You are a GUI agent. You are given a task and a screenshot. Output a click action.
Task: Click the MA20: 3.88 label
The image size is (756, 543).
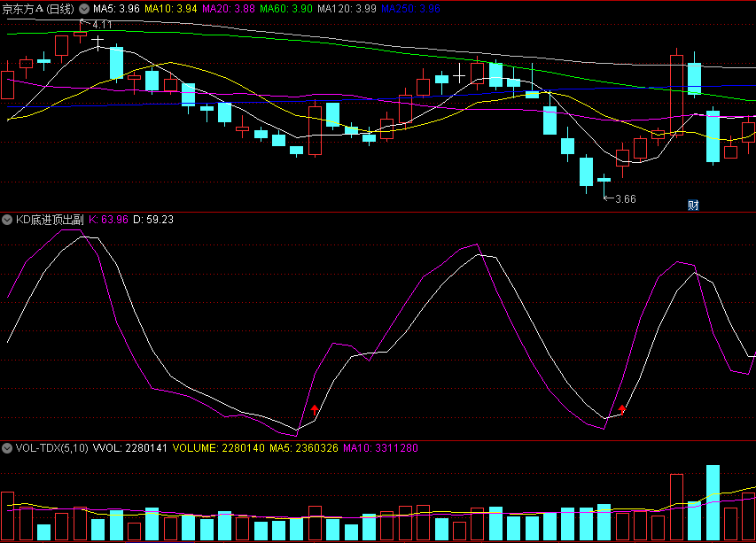coord(229,9)
